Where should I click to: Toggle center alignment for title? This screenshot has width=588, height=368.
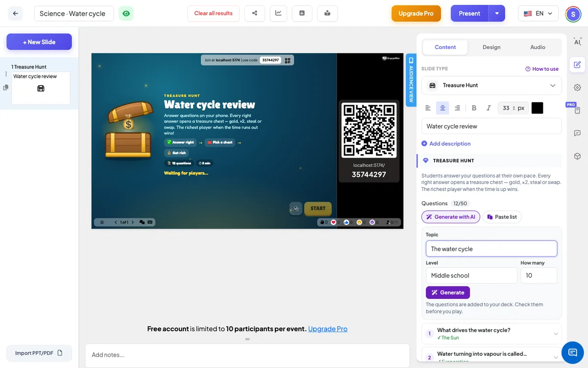coord(442,108)
